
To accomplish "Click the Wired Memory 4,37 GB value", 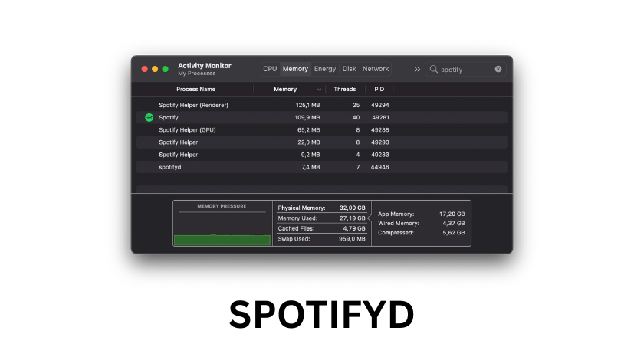I will coord(453,224).
